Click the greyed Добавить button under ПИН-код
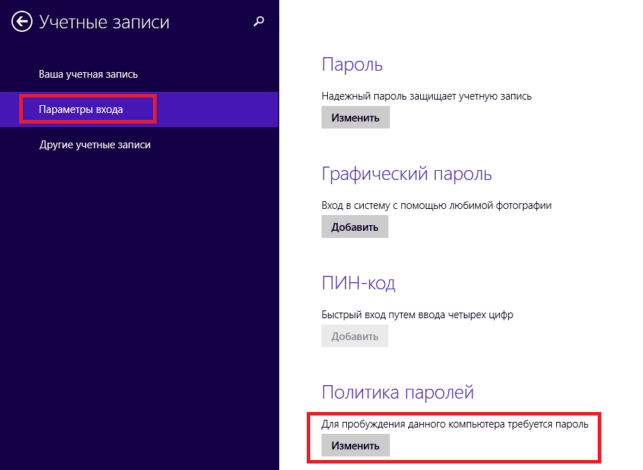Image resolution: width=643 pixels, height=470 pixels. click(355, 336)
